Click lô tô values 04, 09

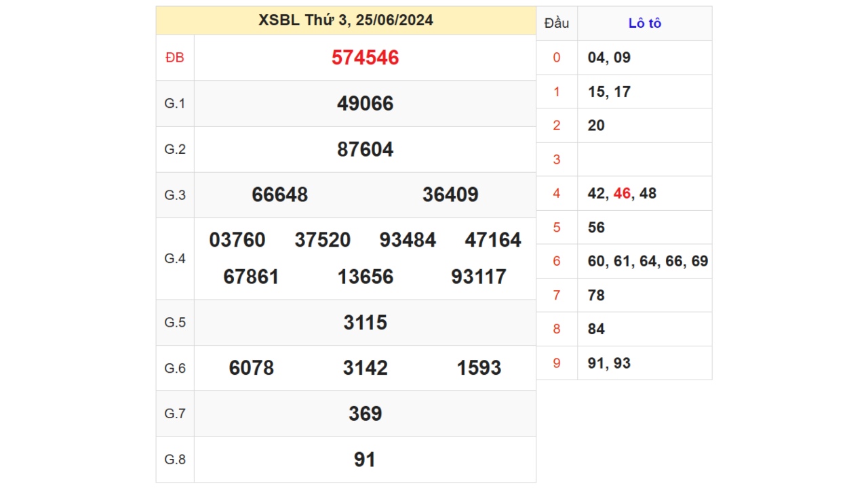[609, 58]
